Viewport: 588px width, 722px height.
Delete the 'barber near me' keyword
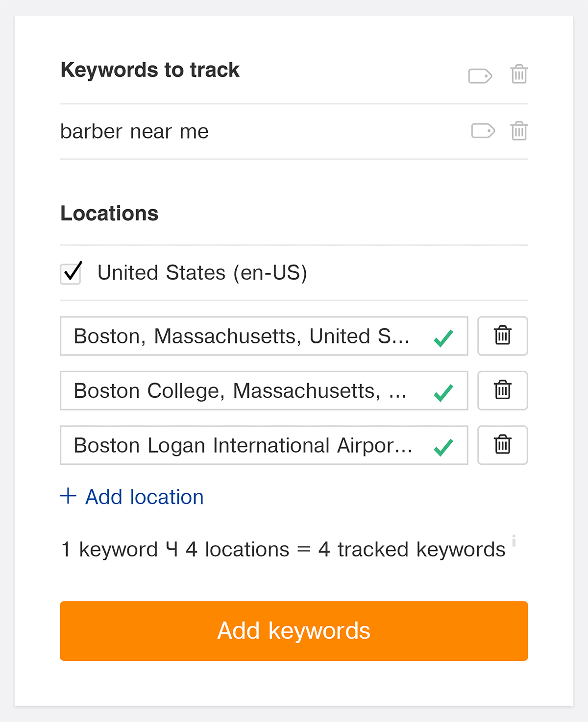pos(519,131)
